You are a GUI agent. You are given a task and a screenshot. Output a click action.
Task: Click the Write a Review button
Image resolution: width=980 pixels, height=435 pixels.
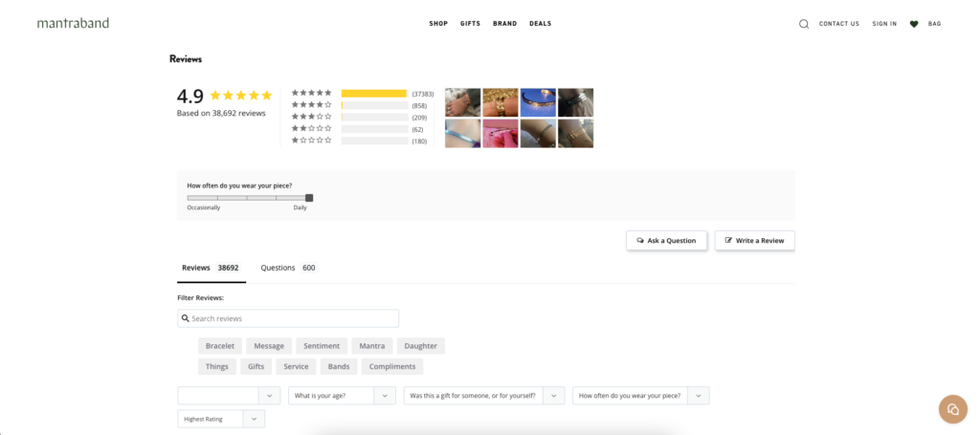click(754, 240)
